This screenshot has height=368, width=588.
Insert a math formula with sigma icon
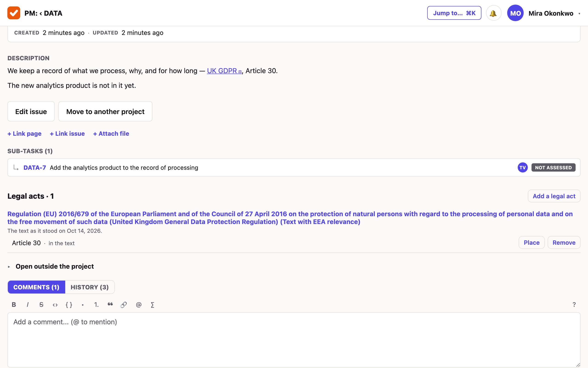(x=152, y=305)
